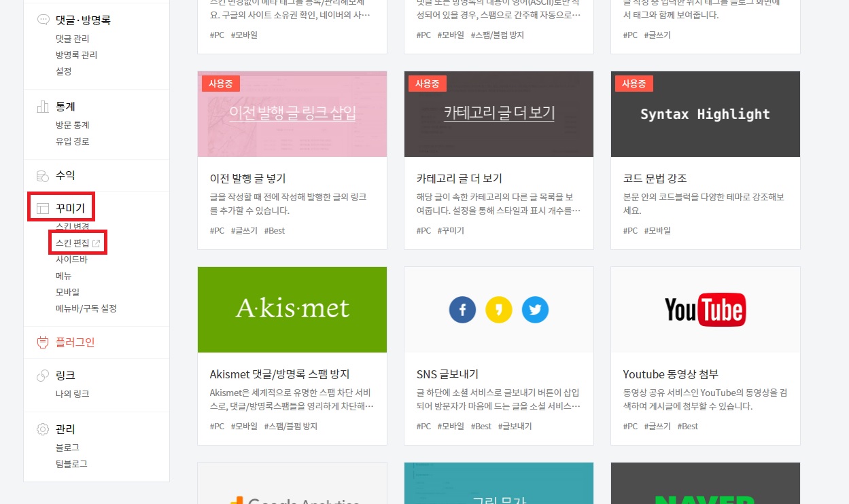Click the brown 카테고리 글 더 보기 banner
849x504 pixels.
pos(499,114)
